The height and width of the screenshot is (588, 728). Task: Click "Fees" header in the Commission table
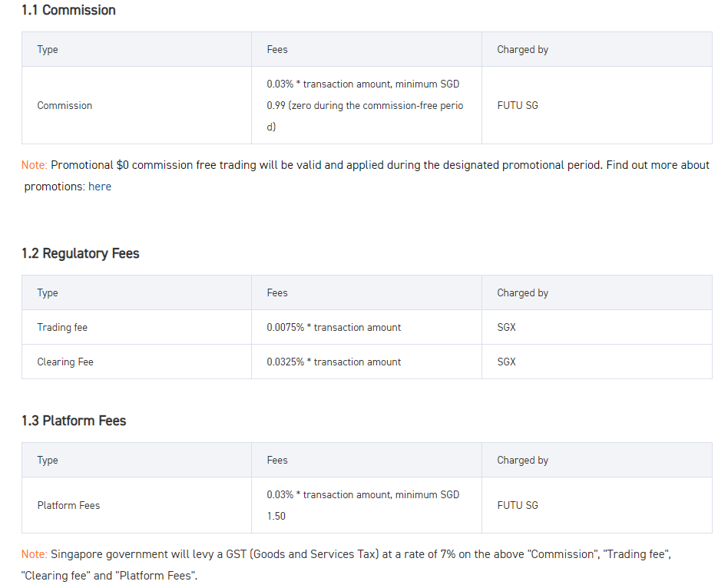point(277,49)
